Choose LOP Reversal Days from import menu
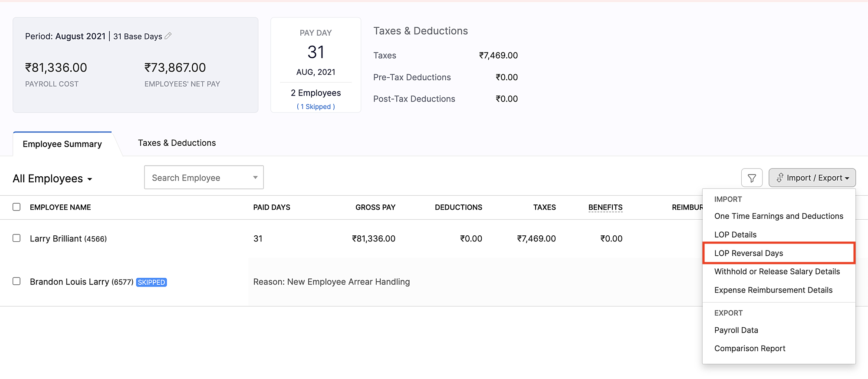Screen dimensions: 868x379 click(749, 253)
